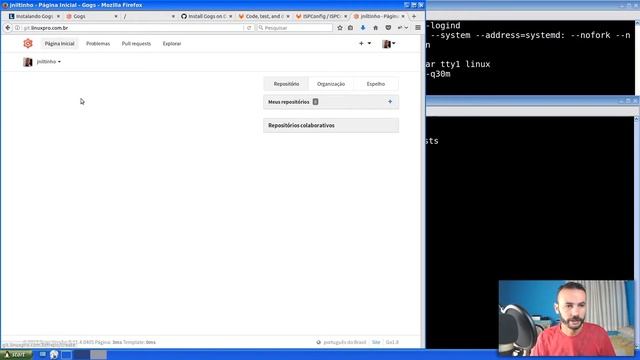Switch to the Repositório tab

tap(286, 84)
